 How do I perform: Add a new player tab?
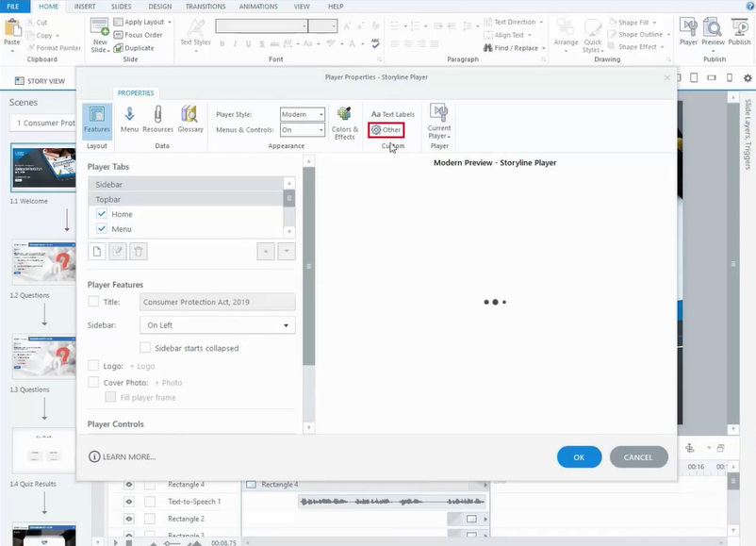point(97,251)
